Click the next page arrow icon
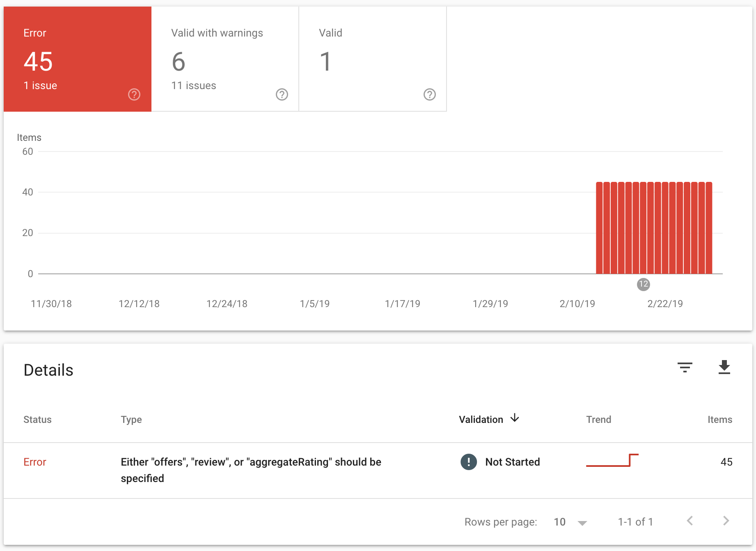The height and width of the screenshot is (551, 756). (x=726, y=521)
